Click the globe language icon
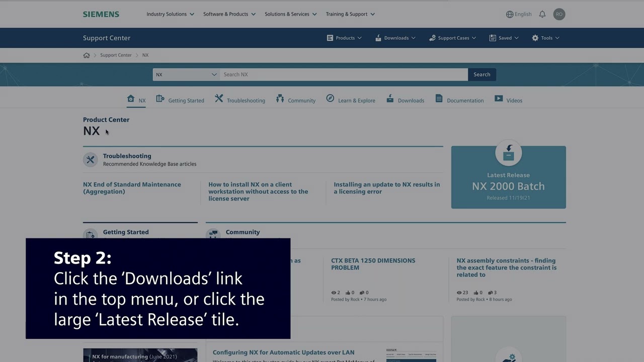 (510, 14)
